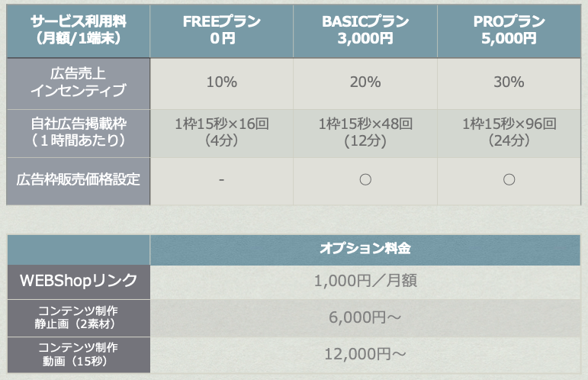Click the PROプラン 5,000円 header

tap(509, 31)
